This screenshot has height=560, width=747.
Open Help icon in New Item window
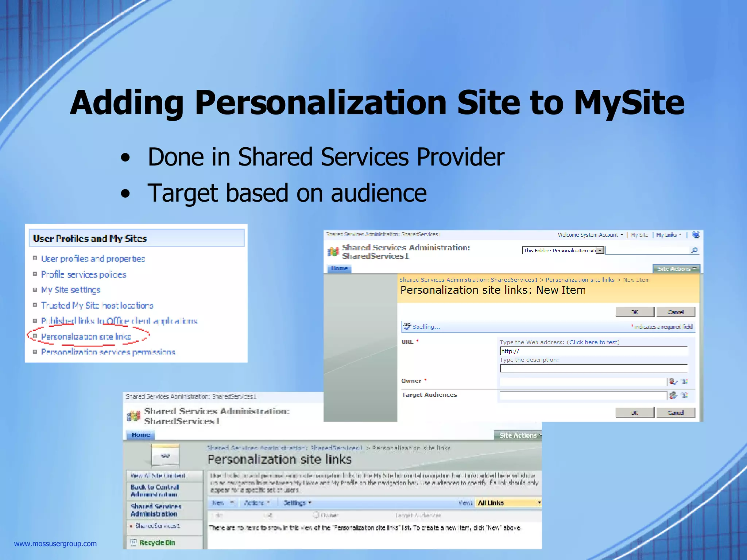tap(696, 235)
